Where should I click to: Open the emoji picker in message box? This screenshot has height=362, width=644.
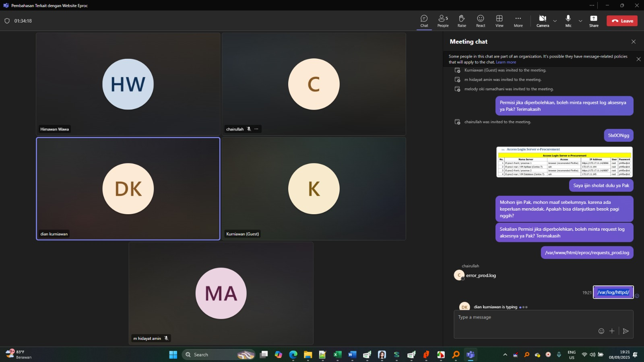(601, 331)
